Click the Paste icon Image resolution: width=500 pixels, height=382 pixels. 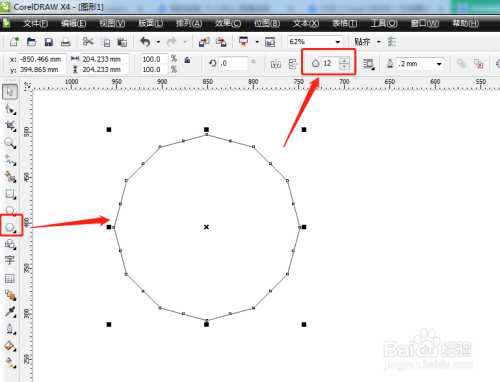(122, 42)
